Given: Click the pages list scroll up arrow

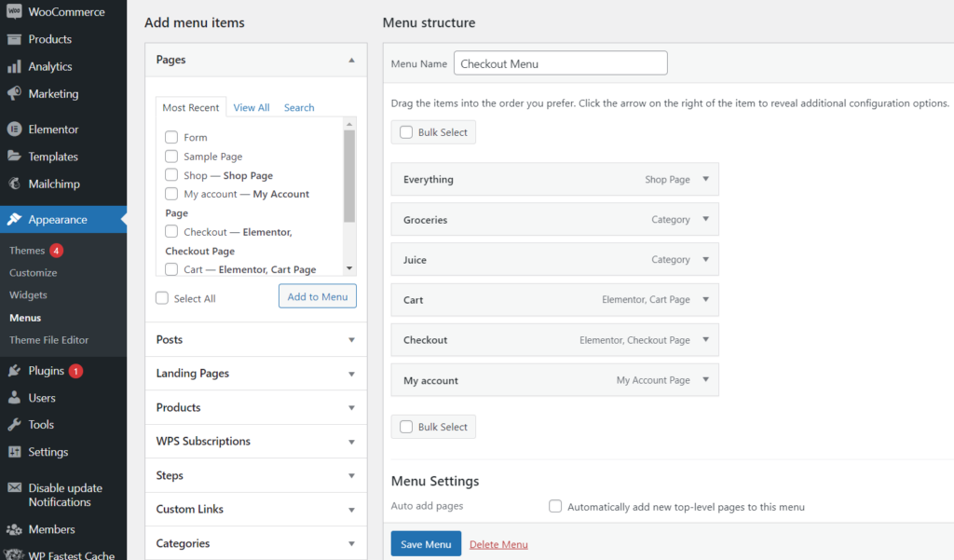Looking at the screenshot, I should 349,124.
